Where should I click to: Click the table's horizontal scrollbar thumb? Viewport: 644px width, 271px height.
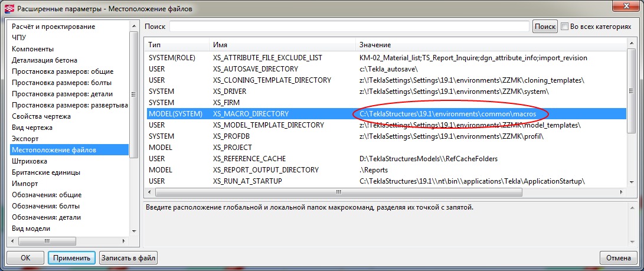click(338, 192)
